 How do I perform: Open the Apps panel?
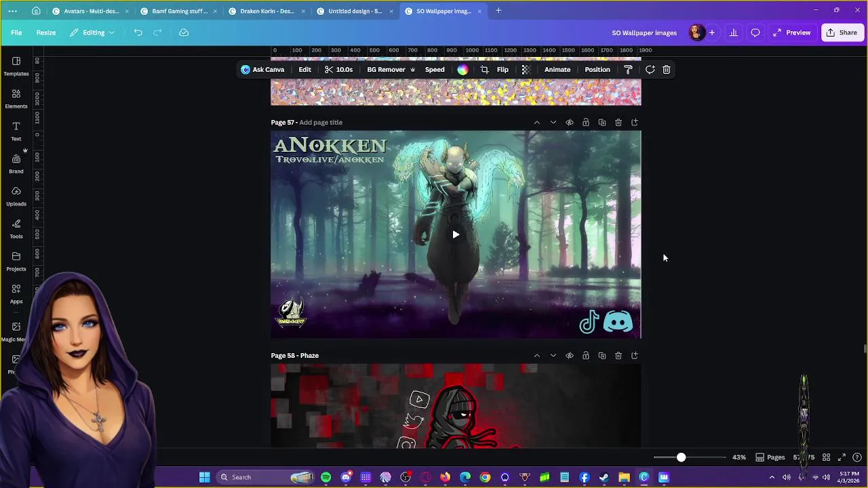point(16,294)
